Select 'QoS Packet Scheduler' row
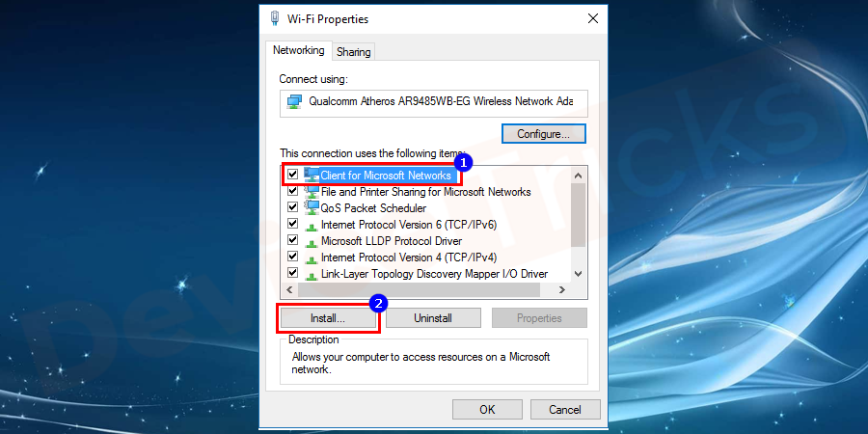Screen dimensions: 868x434 click(x=373, y=208)
